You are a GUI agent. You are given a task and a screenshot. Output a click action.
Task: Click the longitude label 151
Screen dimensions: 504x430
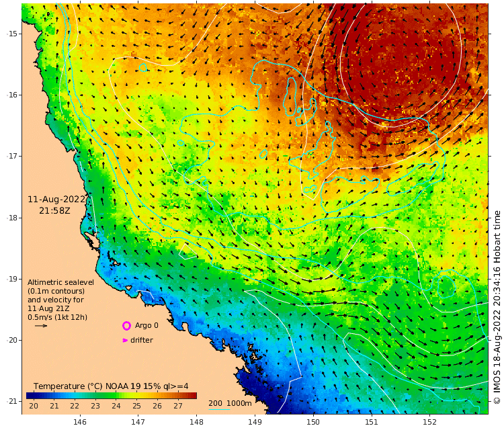[x=371, y=422]
